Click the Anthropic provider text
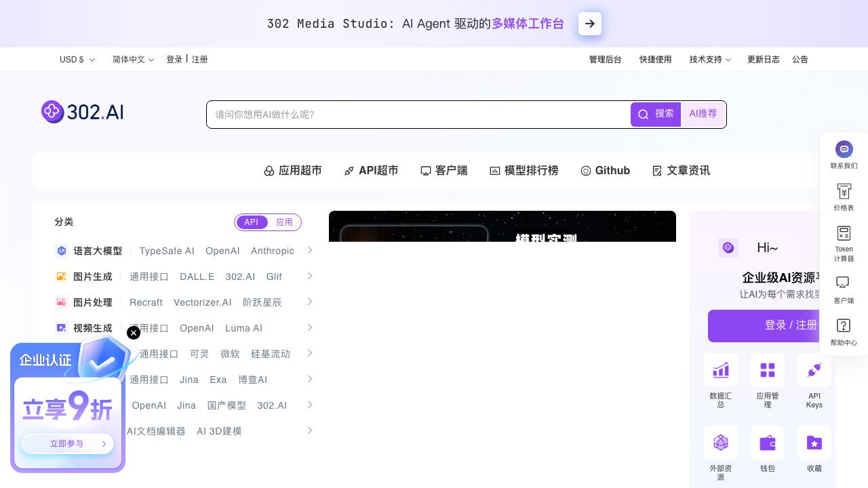This screenshot has height=488, width=868. point(273,251)
